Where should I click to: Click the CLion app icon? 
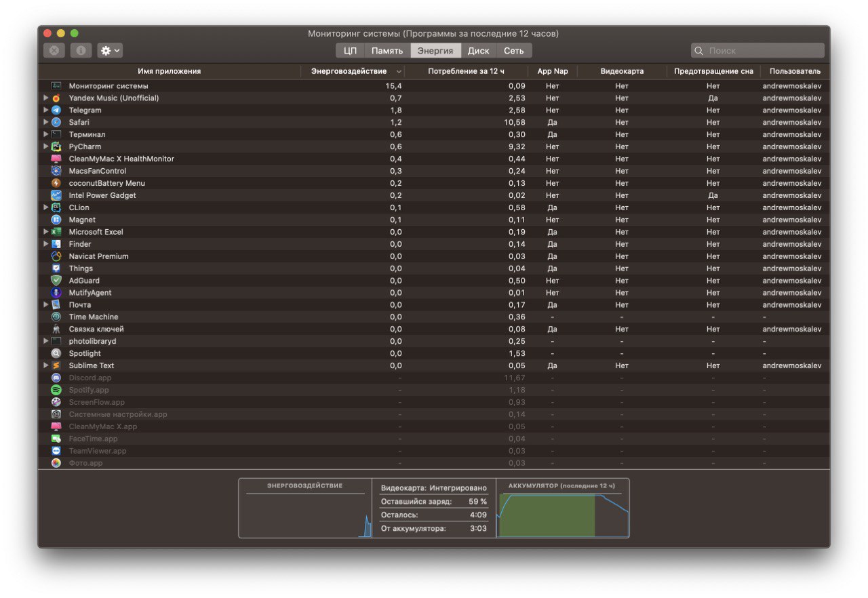(x=56, y=207)
